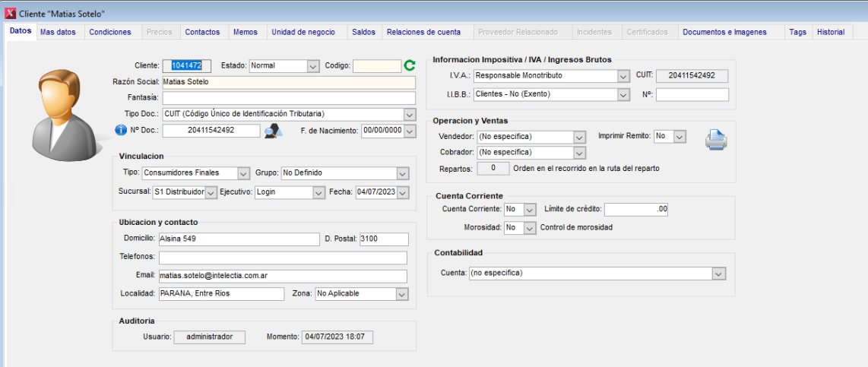Expand the Morosidad dropdown
Viewport: 868px width, 367px height.
coord(531,228)
